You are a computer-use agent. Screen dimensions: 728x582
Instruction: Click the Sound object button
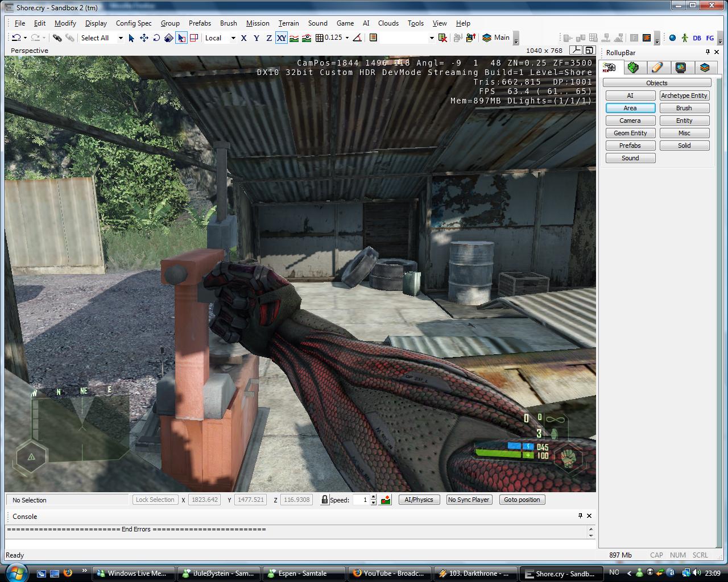click(x=630, y=158)
